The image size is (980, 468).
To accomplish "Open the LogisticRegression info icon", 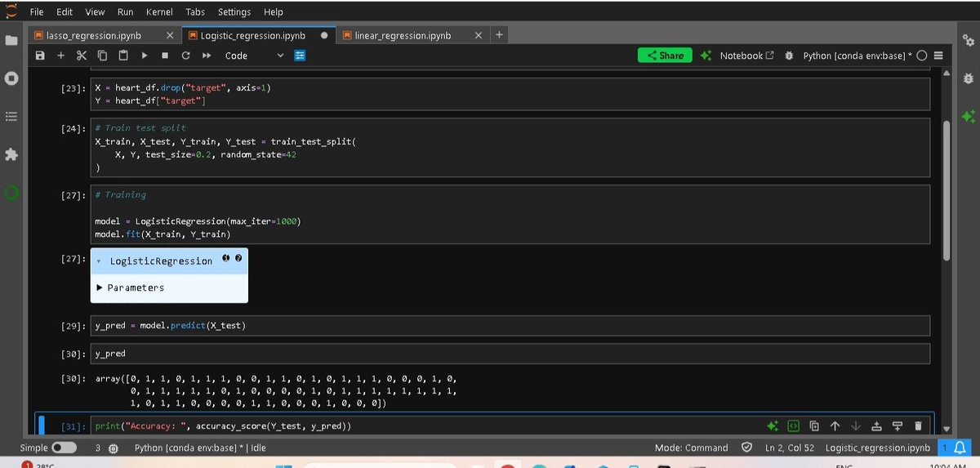I will (x=226, y=258).
